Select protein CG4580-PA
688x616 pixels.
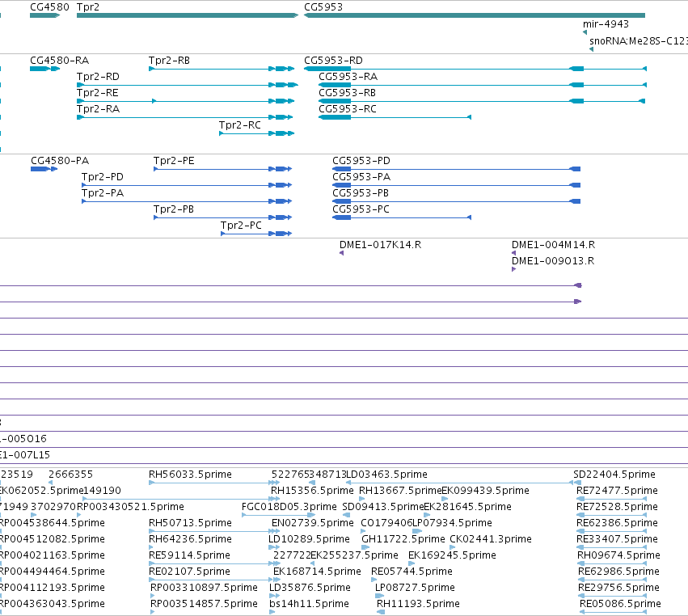pos(44,169)
